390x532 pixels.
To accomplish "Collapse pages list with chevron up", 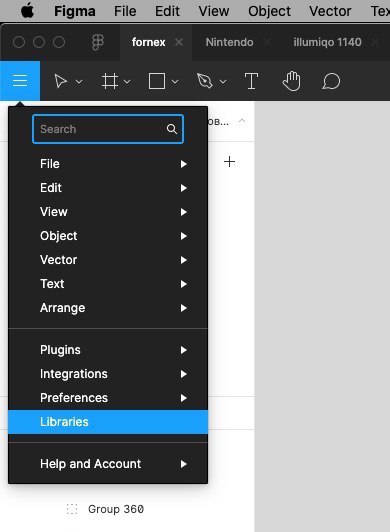I will [242, 121].
